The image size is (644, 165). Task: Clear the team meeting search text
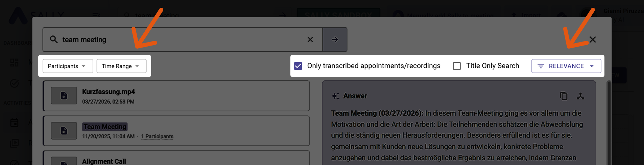310,39
